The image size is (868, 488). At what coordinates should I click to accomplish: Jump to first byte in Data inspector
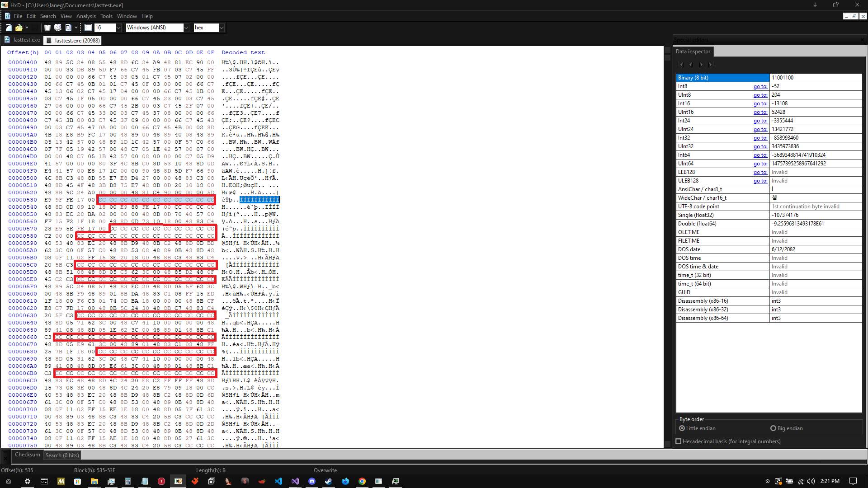coord(682,65)
